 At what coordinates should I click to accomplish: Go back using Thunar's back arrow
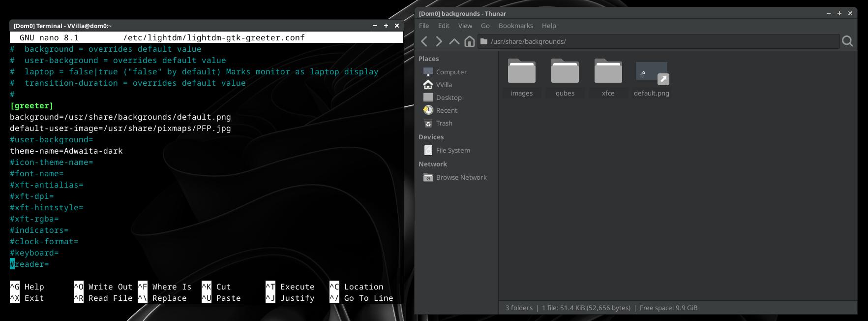(424, 41)
